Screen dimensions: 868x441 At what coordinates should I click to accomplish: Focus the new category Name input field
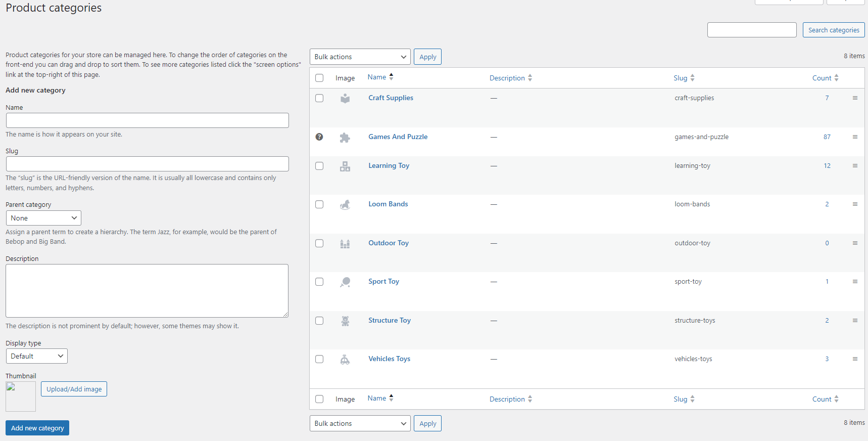148,120
